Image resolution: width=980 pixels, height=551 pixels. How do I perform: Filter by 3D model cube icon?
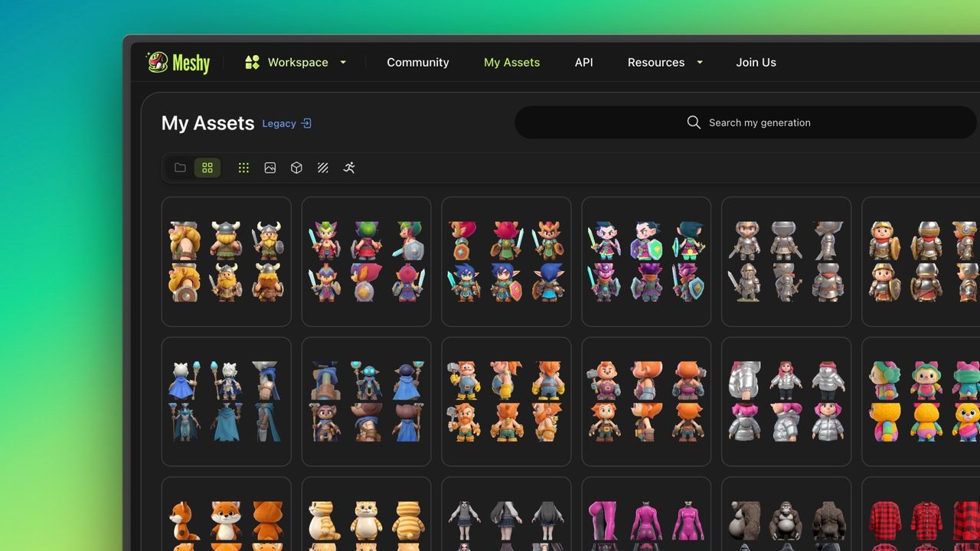tap(296, 168)
